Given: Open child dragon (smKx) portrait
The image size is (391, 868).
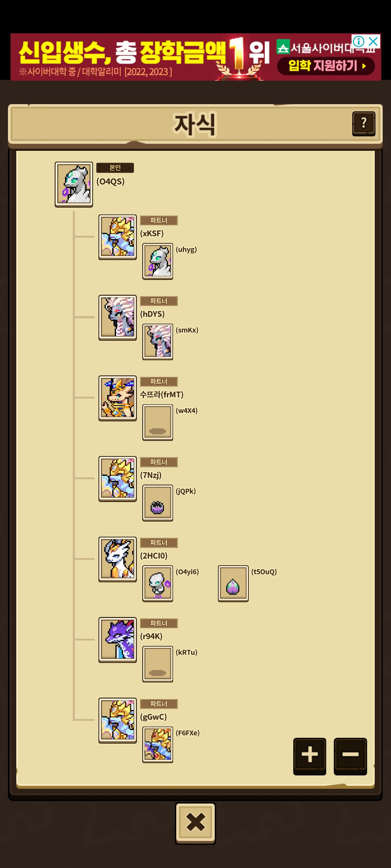Looking at the screenshot, I should coord(157,342).
